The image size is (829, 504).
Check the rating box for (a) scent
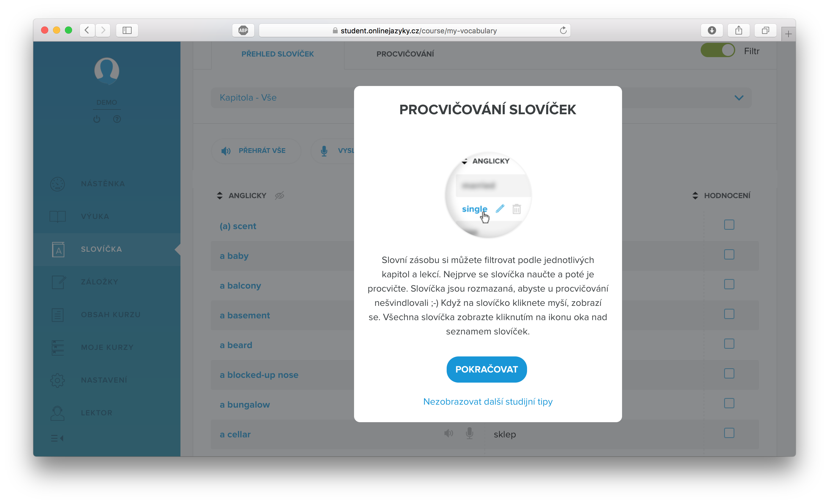[729, 225]
